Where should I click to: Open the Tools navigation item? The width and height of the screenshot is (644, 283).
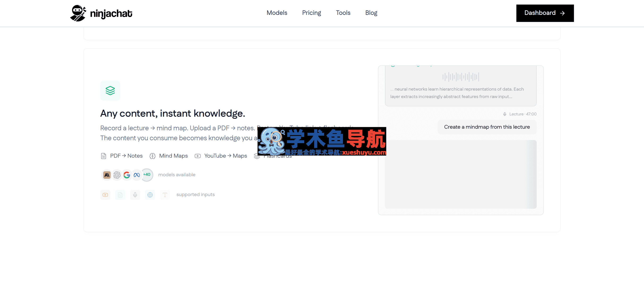(x=343, y=13)
